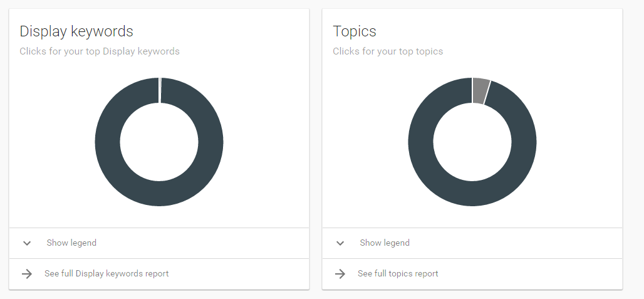Open the full Display keywords report link
Image resolution: width=644 pixels, height=299 pixels.
click(x=106, y=274)
